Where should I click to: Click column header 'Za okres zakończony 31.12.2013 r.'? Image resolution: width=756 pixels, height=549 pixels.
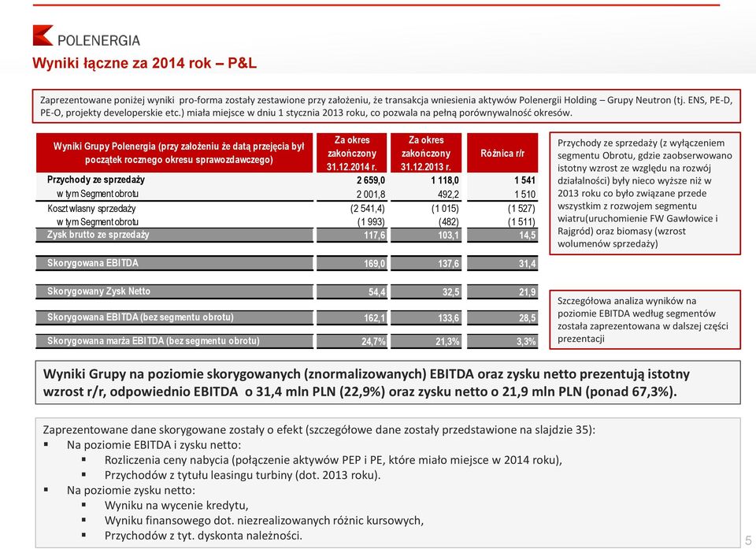click(426, 153)
